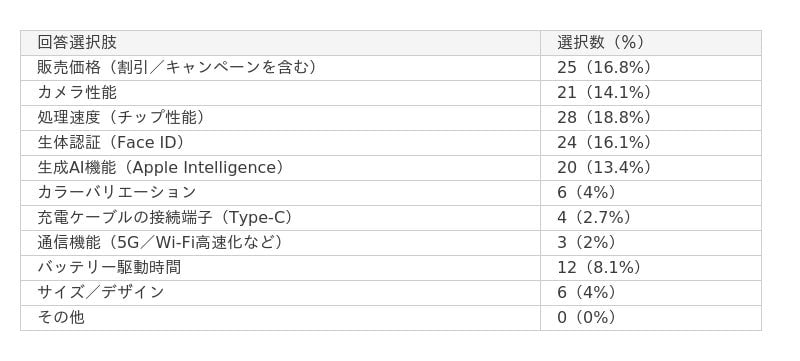Click the 回答選択肢 column header
The image size is (800, 361).
pyautogui.click(x=280, y=43)
